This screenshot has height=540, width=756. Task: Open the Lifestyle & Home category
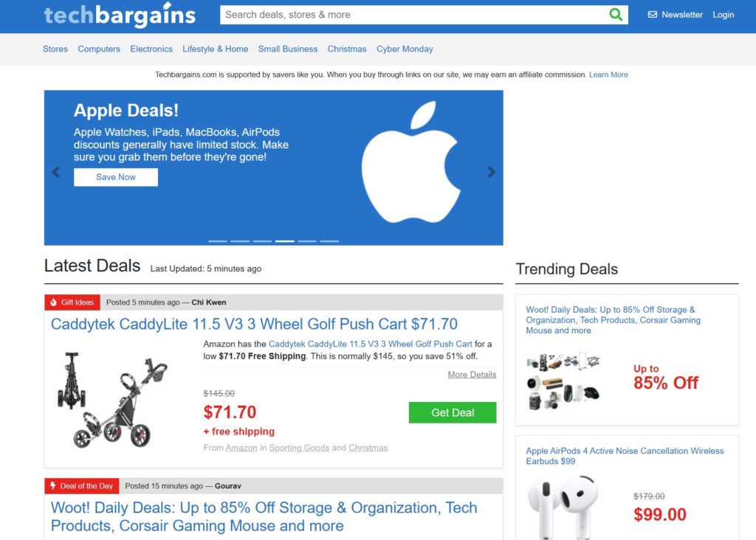point(215,49)
